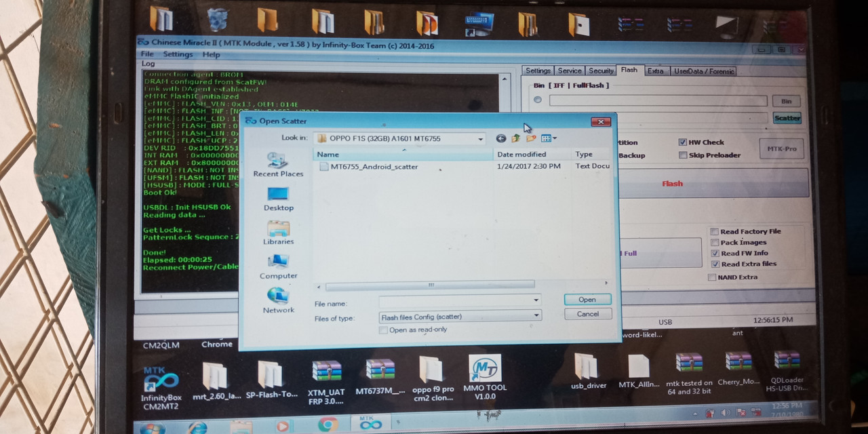Click the volume icon in the system tray

click(725, 412)
